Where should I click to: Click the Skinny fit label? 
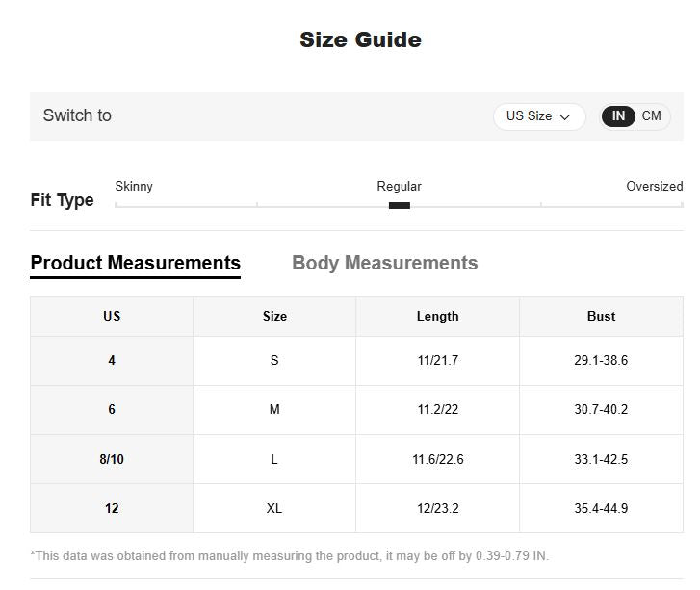(134, 186)
